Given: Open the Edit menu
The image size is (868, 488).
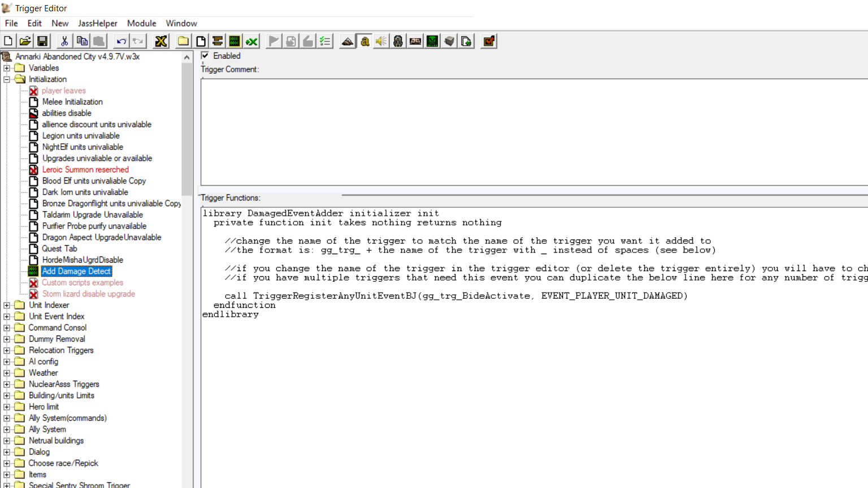Looking at the screenshot, I should tap(34, 23).
